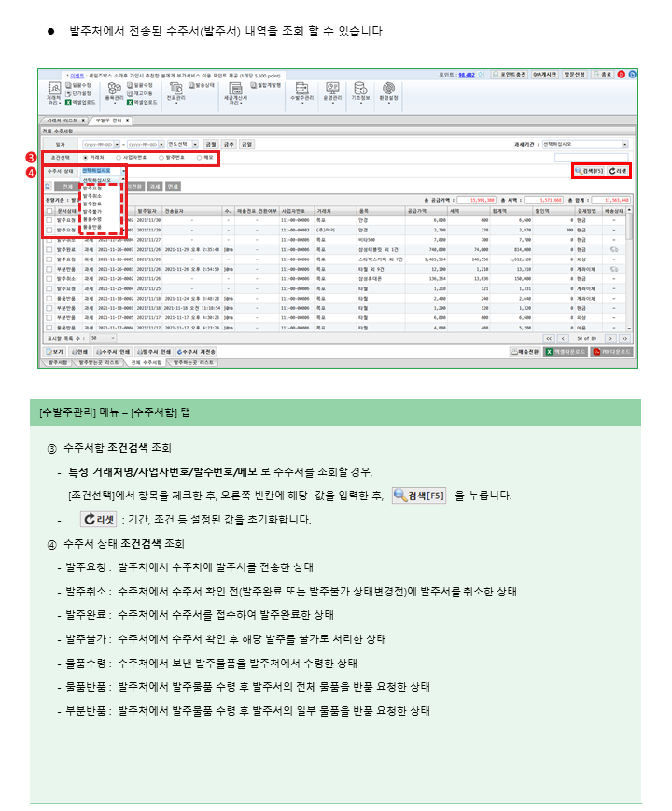
Task: Click 일괄수정 beside 품목관리
Action: pos(140,85)
